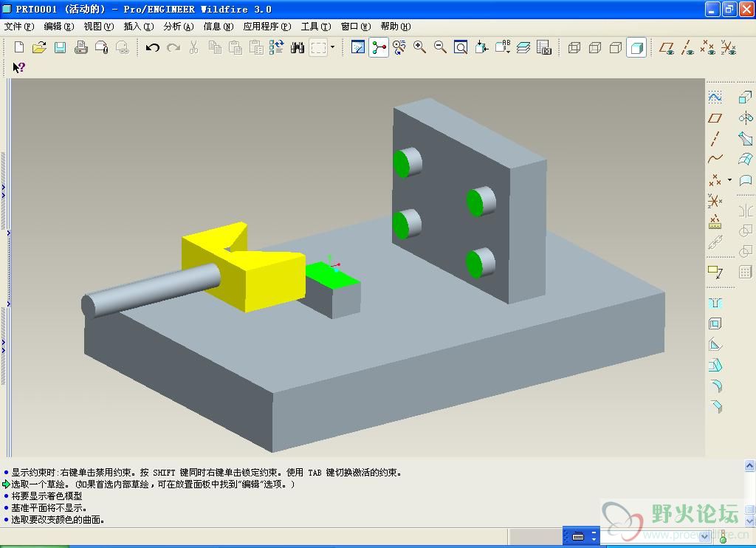Viewport: 756px width, 548px height.
Task: Toggle orient mode icon
Action: point(399,47)
